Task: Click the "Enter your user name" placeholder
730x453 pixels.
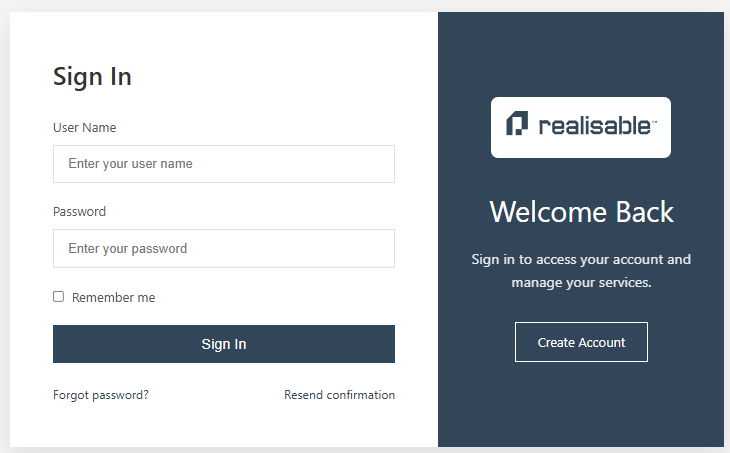Action: 131,164
